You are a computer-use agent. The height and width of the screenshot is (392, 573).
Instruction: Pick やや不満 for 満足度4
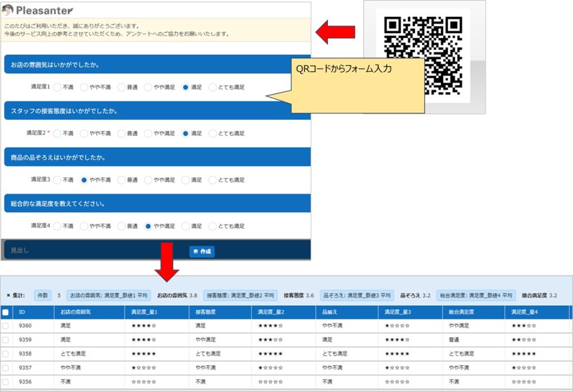84,226
